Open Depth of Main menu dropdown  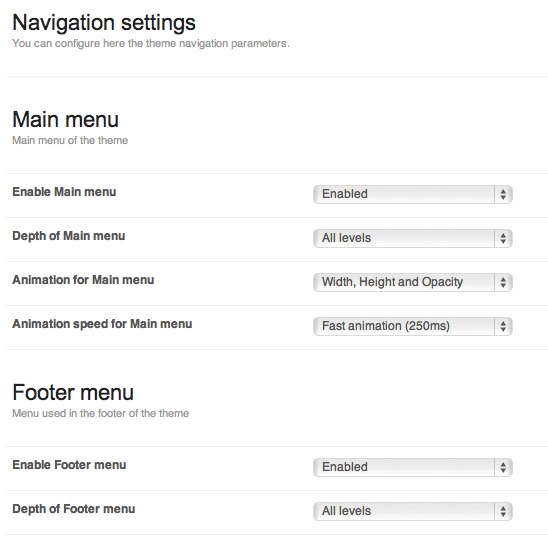pos(413,238)
